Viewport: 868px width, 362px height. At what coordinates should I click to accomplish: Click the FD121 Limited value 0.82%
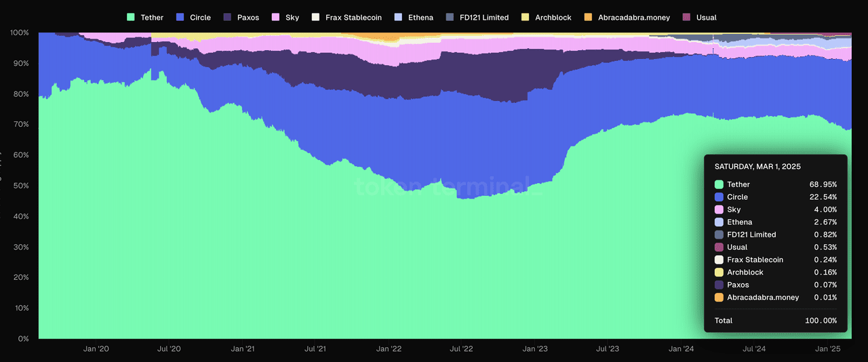click(x=825, y=235)
